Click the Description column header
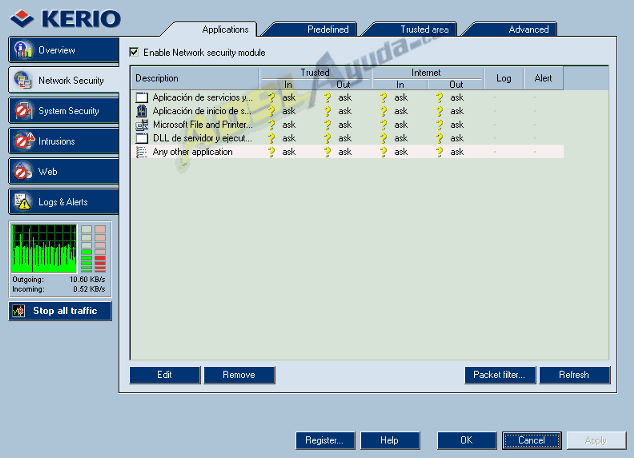Viewport: 634px width, 458px height. (195, 78)
